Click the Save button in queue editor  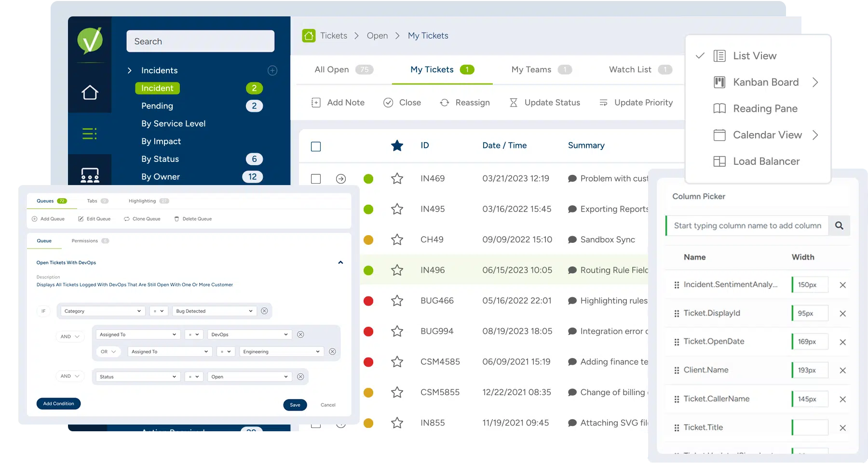[295, 405]
